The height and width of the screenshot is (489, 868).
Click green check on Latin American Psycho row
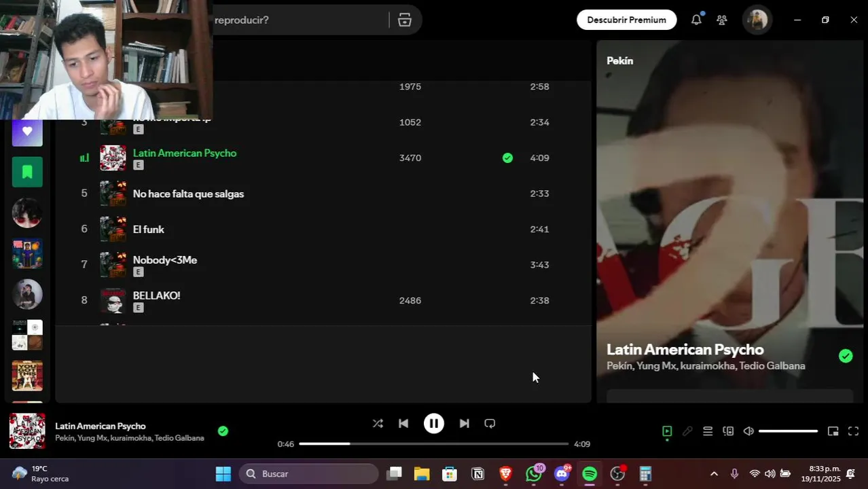pyautogui.click(x=507, y=158)
